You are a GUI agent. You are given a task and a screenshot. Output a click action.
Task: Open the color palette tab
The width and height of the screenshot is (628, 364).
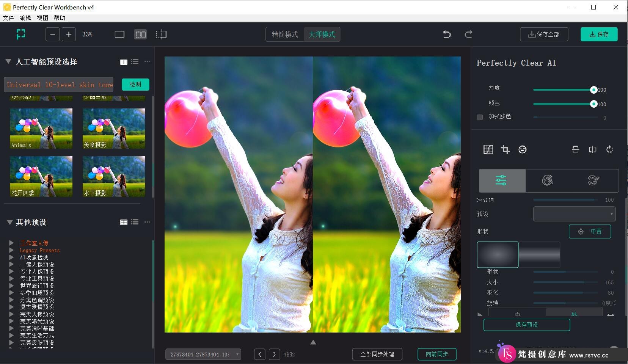[x=593, y=180]
